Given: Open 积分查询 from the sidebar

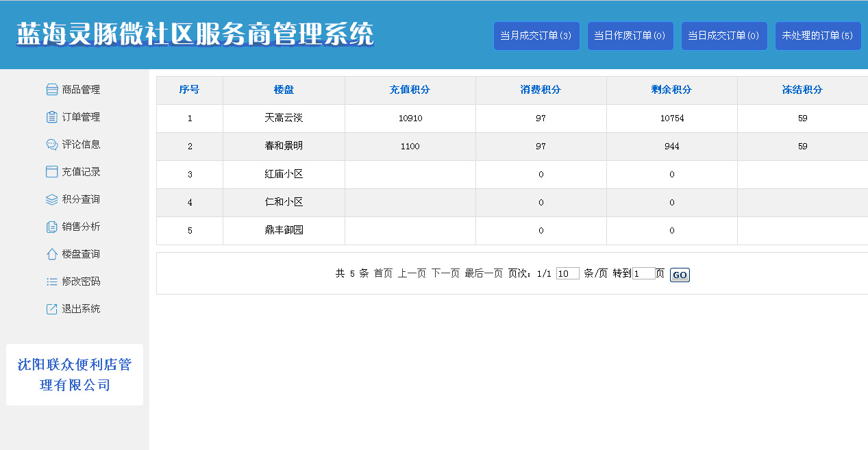Looking at the screenshot, I should [81, 199].
